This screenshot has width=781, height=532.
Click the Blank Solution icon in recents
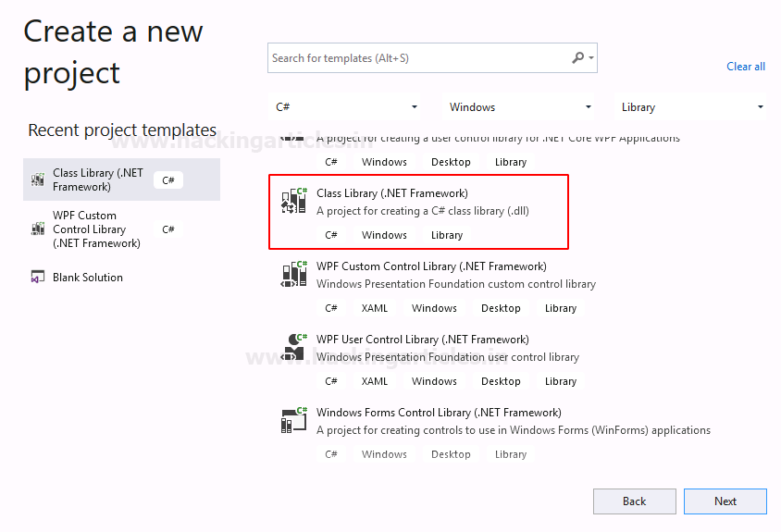(38, 277)
